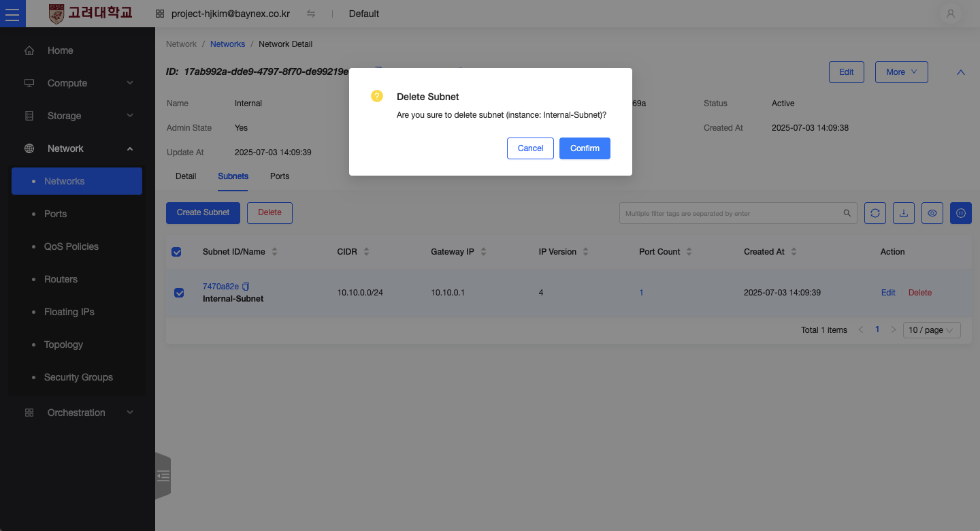This screenshot has height=531, width=980.
Task: Sort by IP Version column
Action: click(x=585, y=252)
